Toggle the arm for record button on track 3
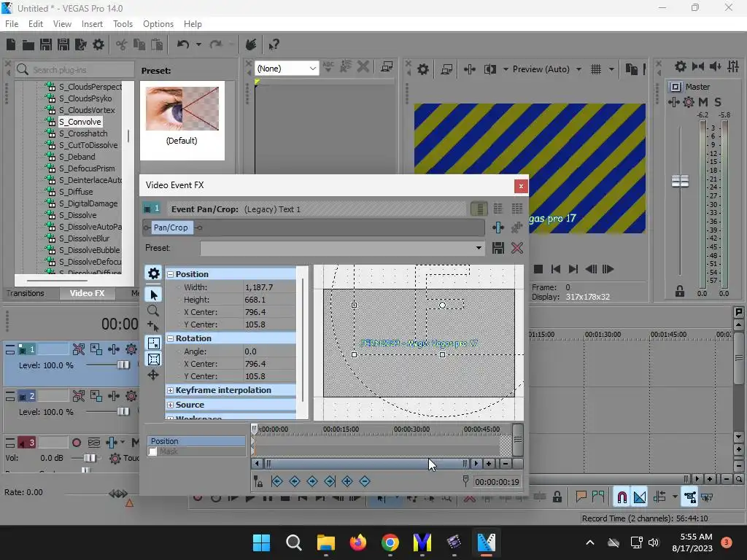This screenshot has height=560, width=747. (x=76, y=443)
